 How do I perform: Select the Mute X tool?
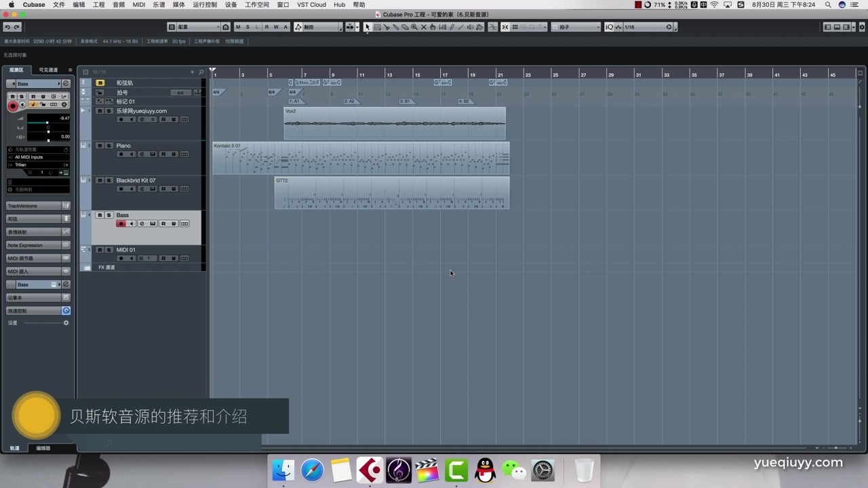click(x=423, y=27)
